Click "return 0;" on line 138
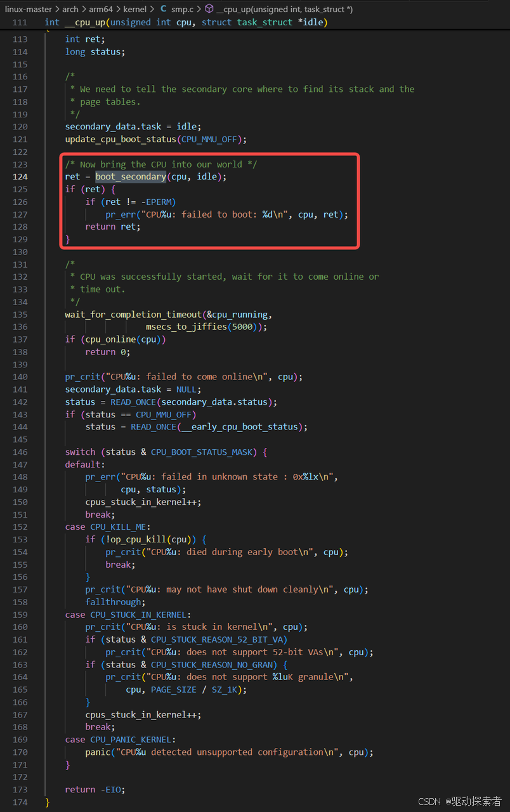The image size is (510, 812). tap(108, 351)
